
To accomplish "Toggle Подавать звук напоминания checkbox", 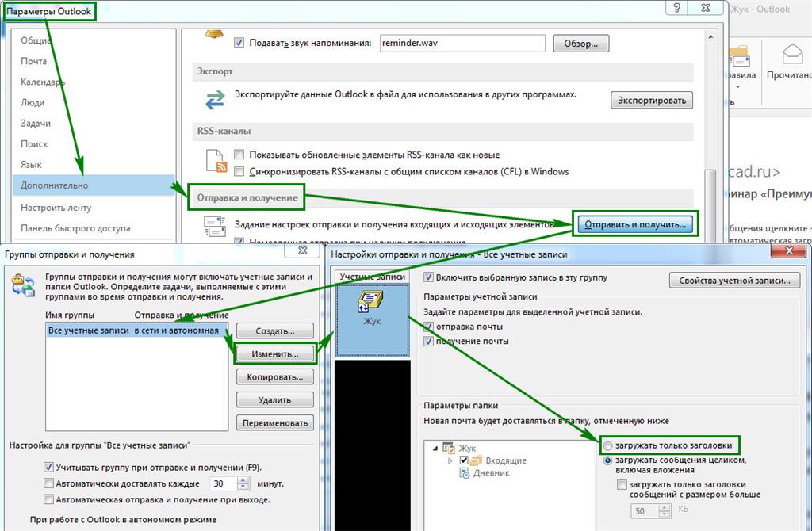I will point(239,43).
